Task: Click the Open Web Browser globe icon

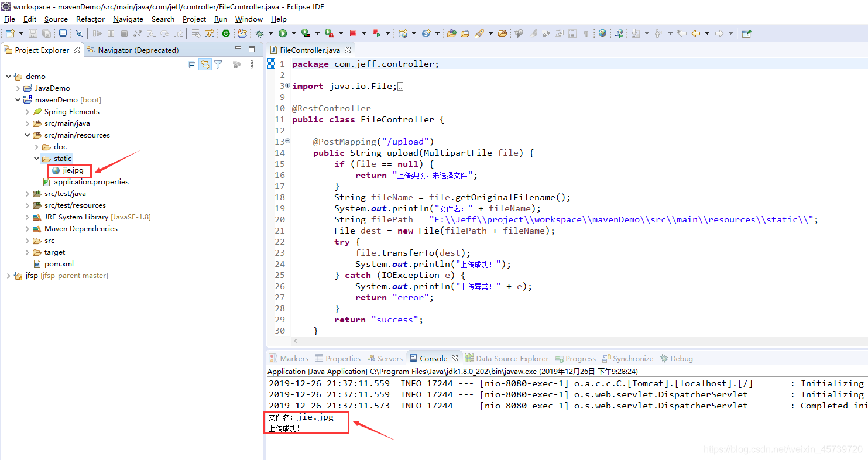Action: coord(602,33)
